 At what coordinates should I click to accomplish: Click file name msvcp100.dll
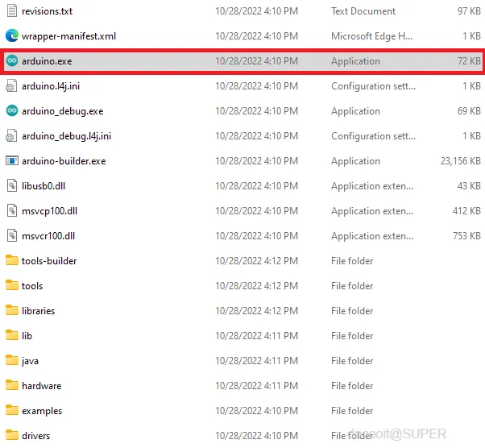click(x=49, y=211)
